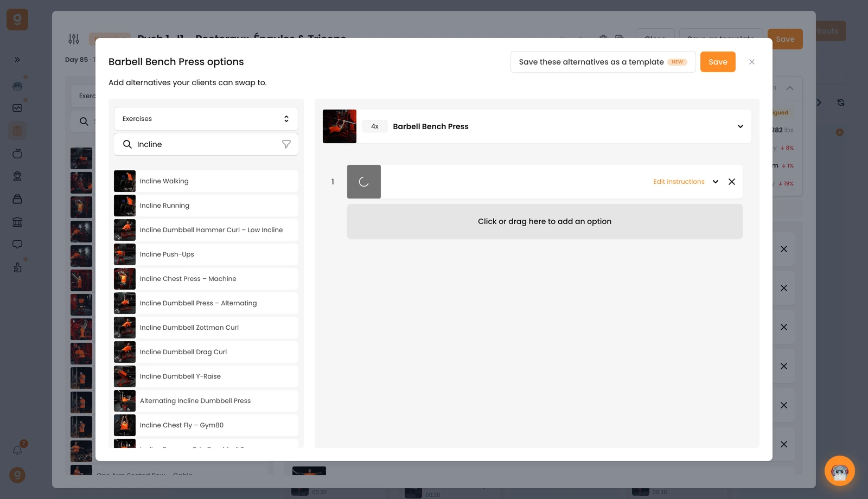This screenshot has height=499, width=868.
Task: Select the Incline Walking thumbnail
Action: (125, 181)
